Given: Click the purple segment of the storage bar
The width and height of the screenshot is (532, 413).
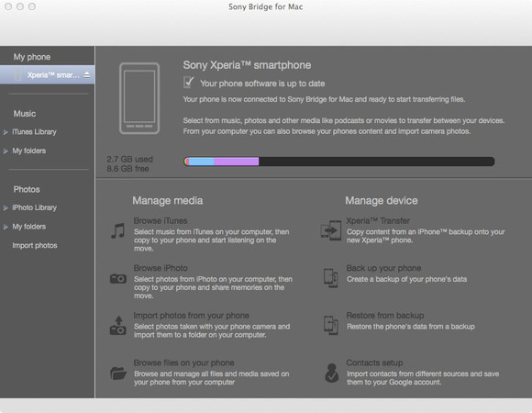Looking at the screenshot, I should coord(237,162).
